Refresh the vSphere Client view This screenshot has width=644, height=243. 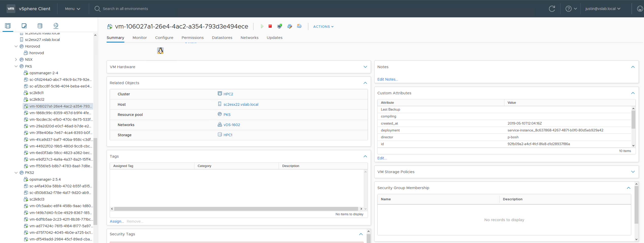pyautogui.click(x=552, y=9)
